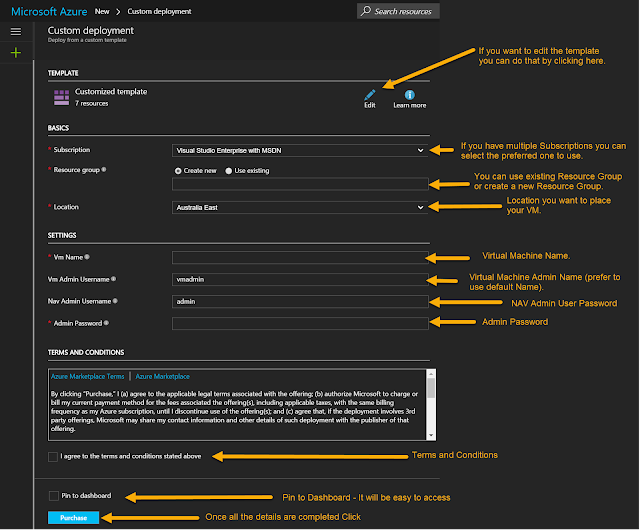Open the Azure Marketplace link

(x=162, y=377)
